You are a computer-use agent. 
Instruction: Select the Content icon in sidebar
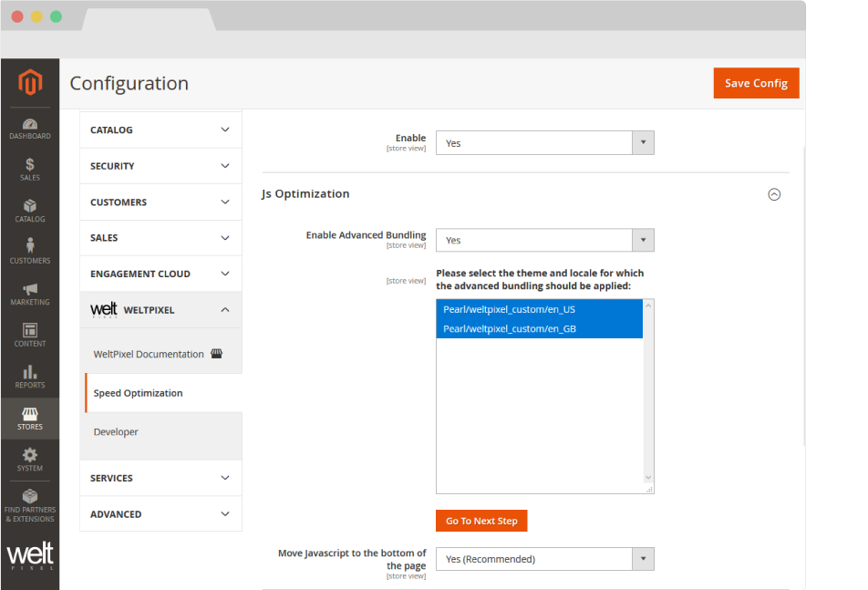(30, 330)
